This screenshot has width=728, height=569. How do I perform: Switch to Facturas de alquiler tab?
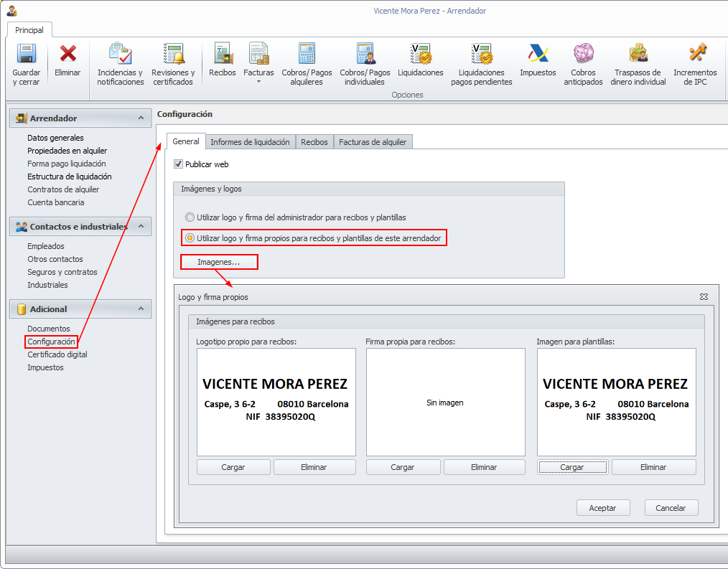(373, 142)
